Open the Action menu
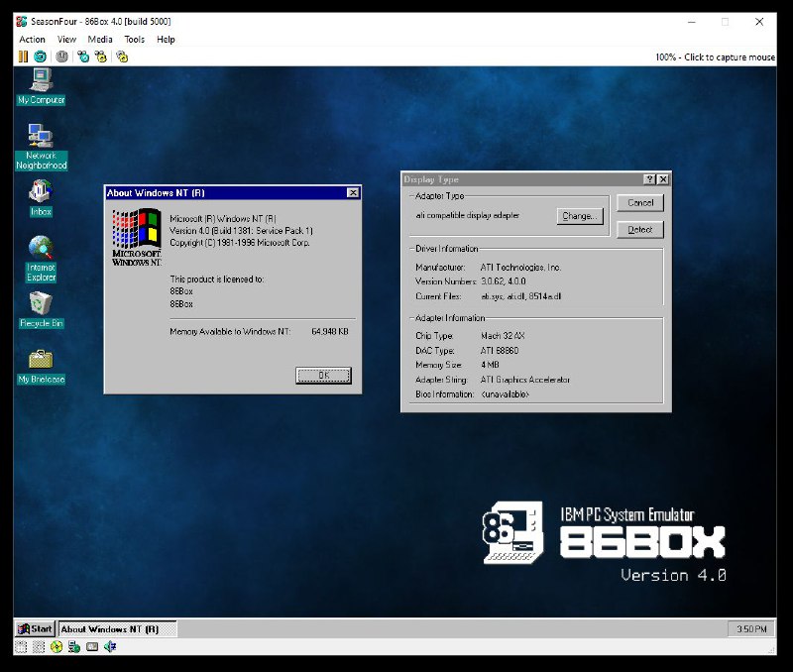This screenshot has height=672, width=793. tap(32, 40)
